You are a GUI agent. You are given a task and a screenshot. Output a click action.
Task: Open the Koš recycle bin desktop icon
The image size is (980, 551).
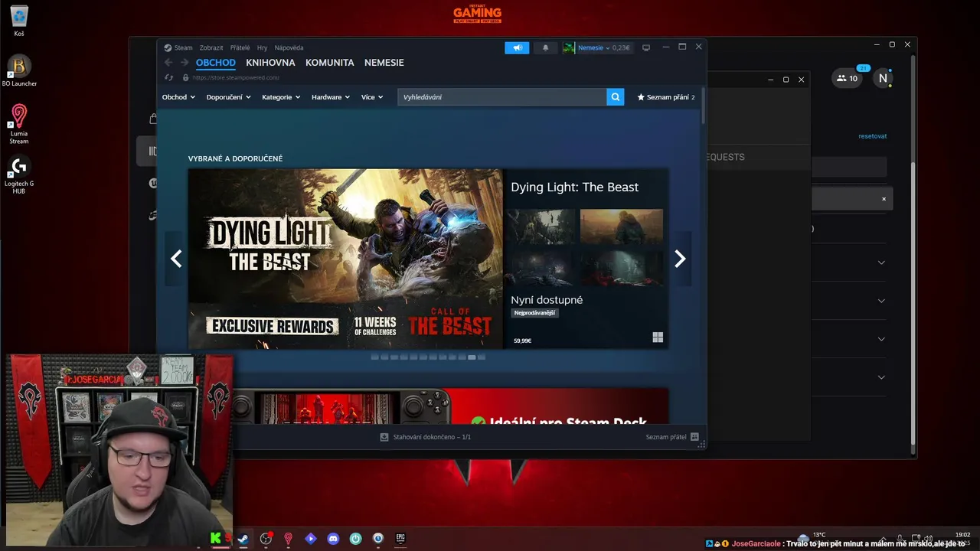19,21
